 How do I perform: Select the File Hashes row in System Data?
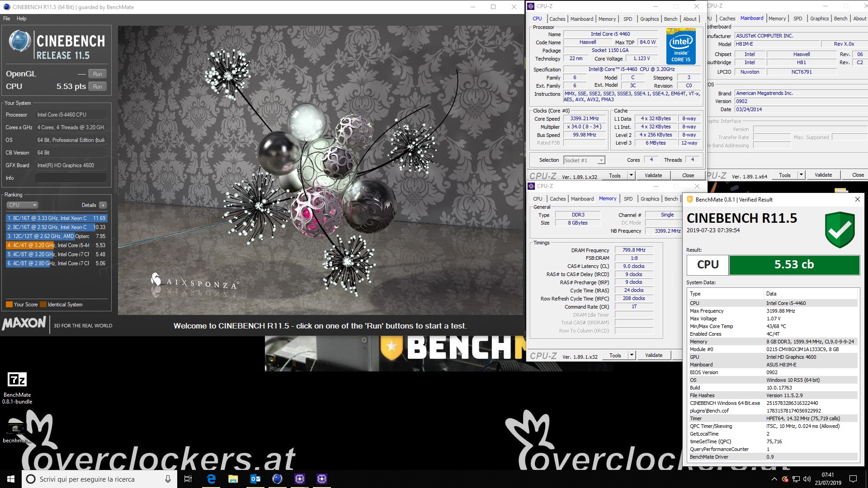(772, 395)
